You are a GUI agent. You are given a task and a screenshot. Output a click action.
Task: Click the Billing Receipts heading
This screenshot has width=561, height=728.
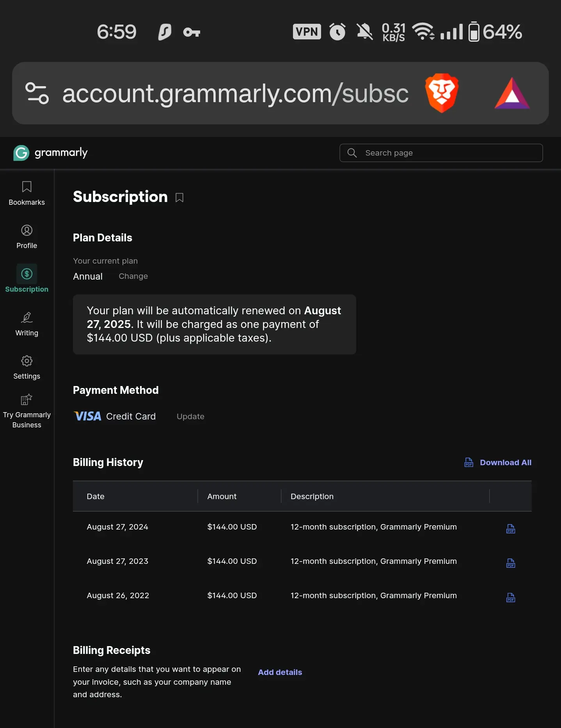pyautogui.click(x=112, y=650)
